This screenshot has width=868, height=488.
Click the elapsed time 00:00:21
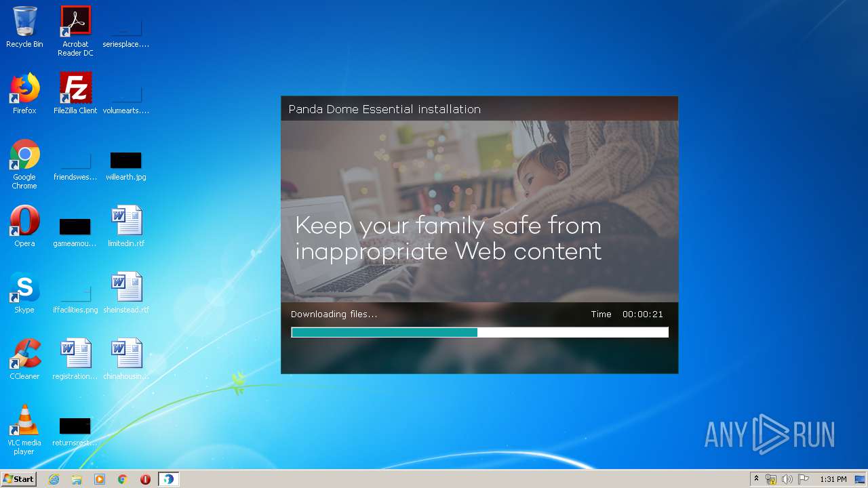coord(643,314)
